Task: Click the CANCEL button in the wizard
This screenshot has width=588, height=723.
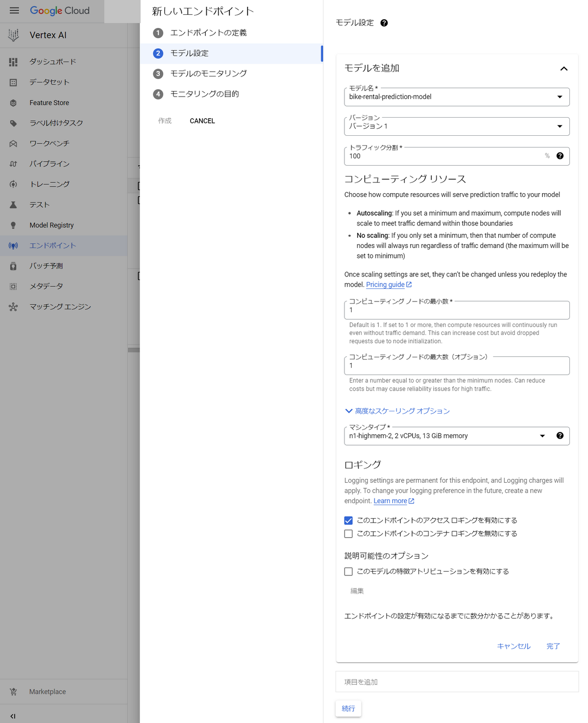Action: (x=202, y=121)
